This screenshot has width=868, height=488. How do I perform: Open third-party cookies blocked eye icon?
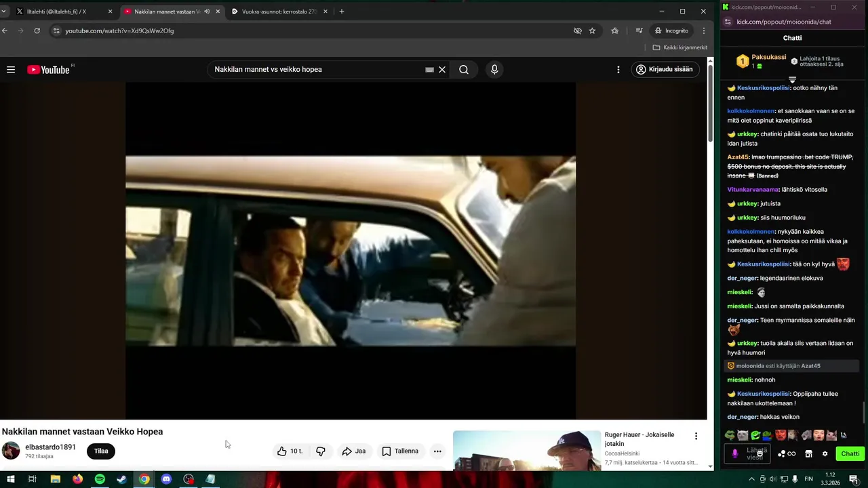(578, 30)
